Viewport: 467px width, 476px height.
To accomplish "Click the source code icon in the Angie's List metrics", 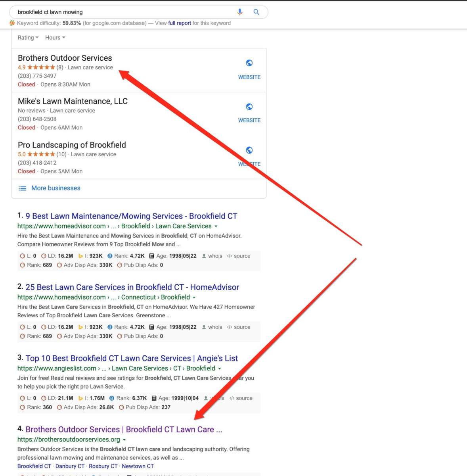I will (232, 398).
